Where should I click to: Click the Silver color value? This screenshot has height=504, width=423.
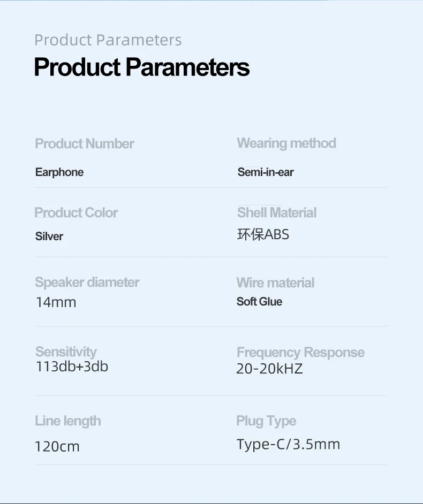point(49,236)
